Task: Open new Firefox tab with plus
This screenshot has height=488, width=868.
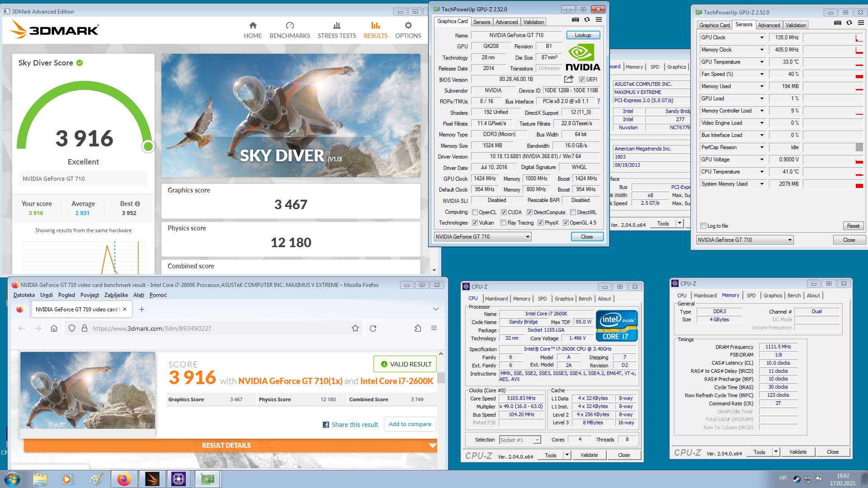Action: click(142, 309)
